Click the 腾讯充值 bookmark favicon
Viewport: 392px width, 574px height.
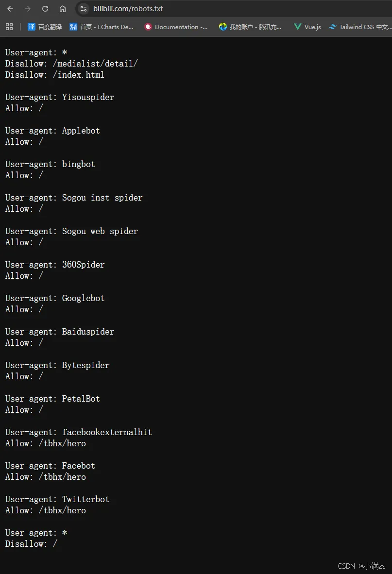pyautogui.click(x=222, y=27)
